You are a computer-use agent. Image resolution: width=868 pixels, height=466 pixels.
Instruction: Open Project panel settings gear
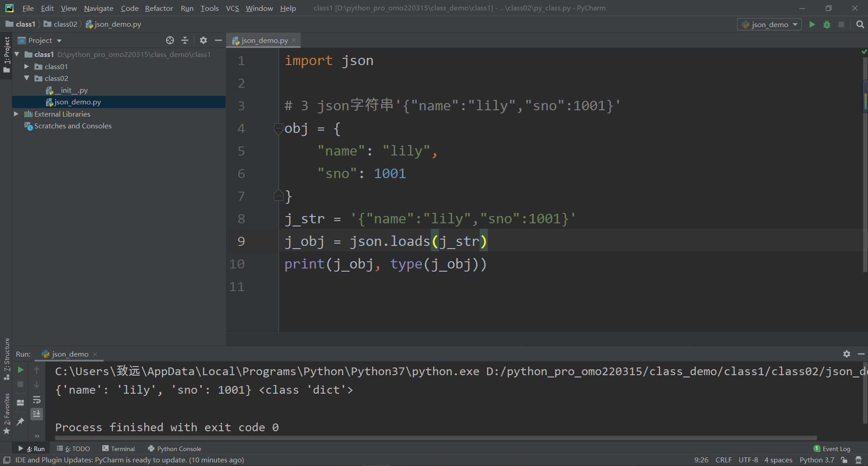[x=203, y=40]
